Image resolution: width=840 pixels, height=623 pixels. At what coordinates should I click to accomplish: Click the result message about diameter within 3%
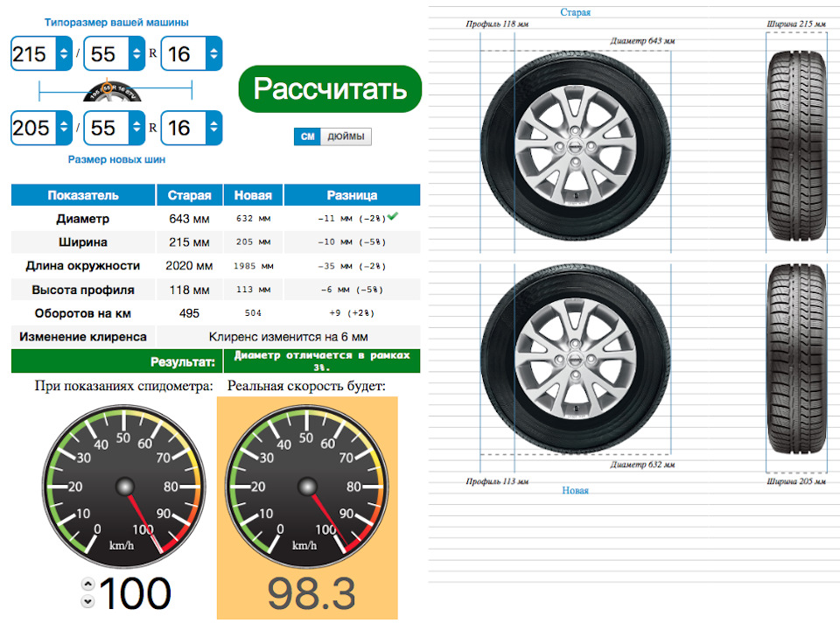tap(322, 361)
